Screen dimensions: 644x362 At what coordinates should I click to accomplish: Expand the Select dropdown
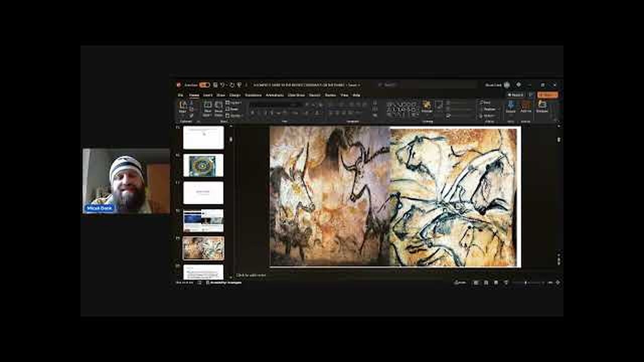click(x=488, y=116)
